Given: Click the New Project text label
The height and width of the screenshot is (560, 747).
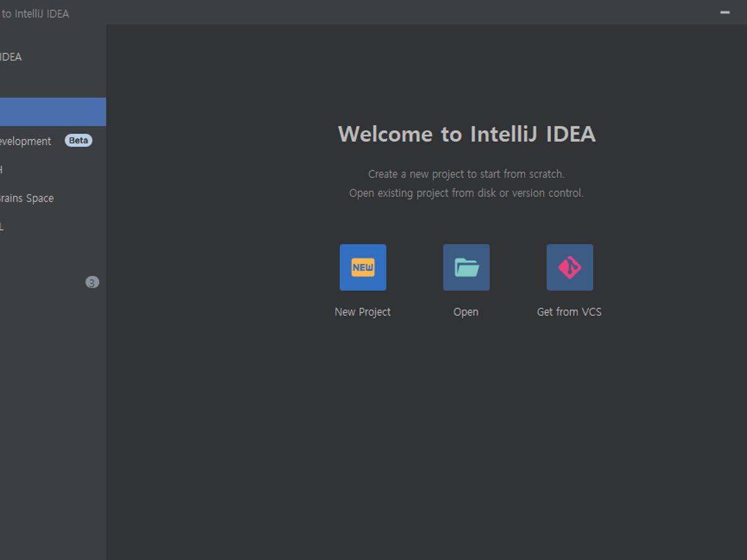Looking at the screenshot, I should coord(363,312).
